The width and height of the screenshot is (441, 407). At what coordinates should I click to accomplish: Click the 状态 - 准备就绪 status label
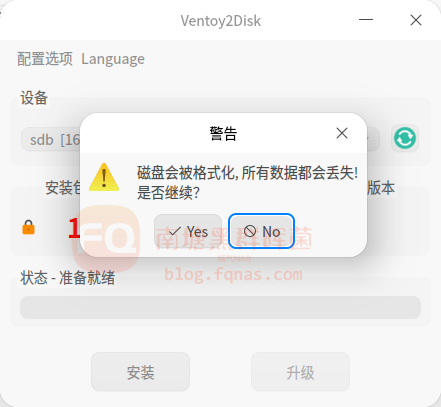click(x=68, y=278)
